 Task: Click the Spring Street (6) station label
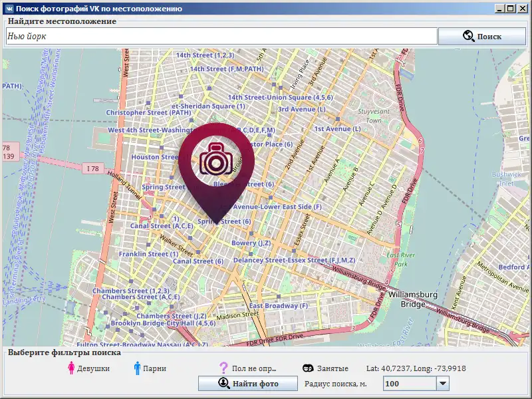(224, 221)
